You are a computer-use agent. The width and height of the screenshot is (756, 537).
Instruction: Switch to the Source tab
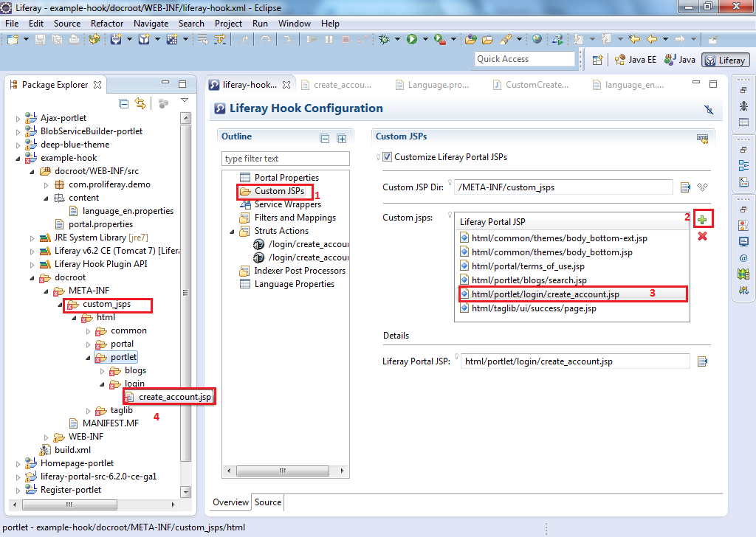tap(267, 502)
